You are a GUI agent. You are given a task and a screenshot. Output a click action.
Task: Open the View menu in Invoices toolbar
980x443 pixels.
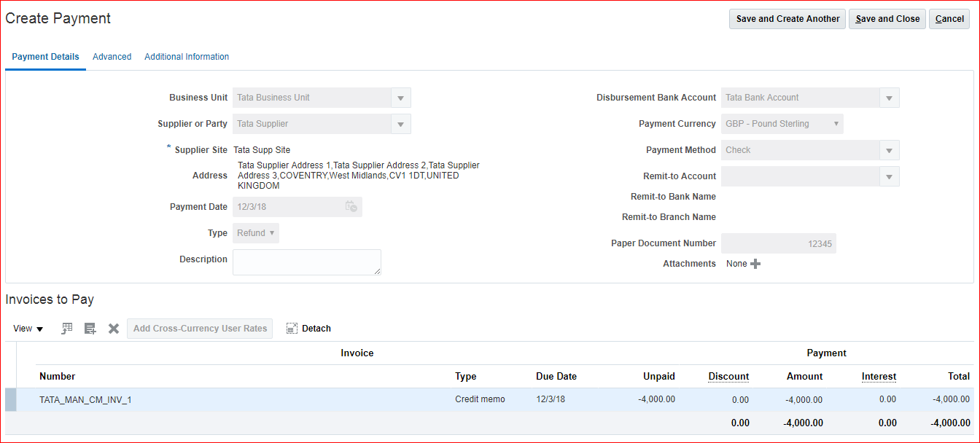pos(28,329)
